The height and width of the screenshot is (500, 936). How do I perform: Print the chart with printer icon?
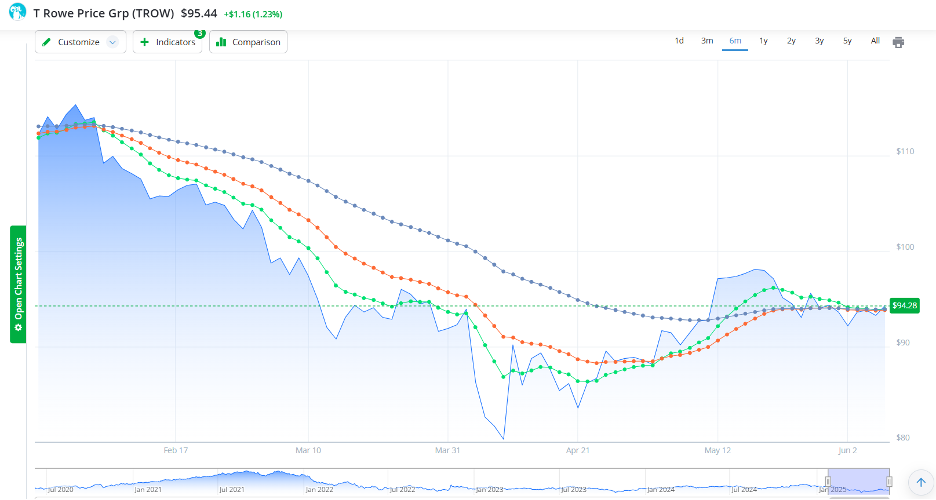(x=898, y=42)
